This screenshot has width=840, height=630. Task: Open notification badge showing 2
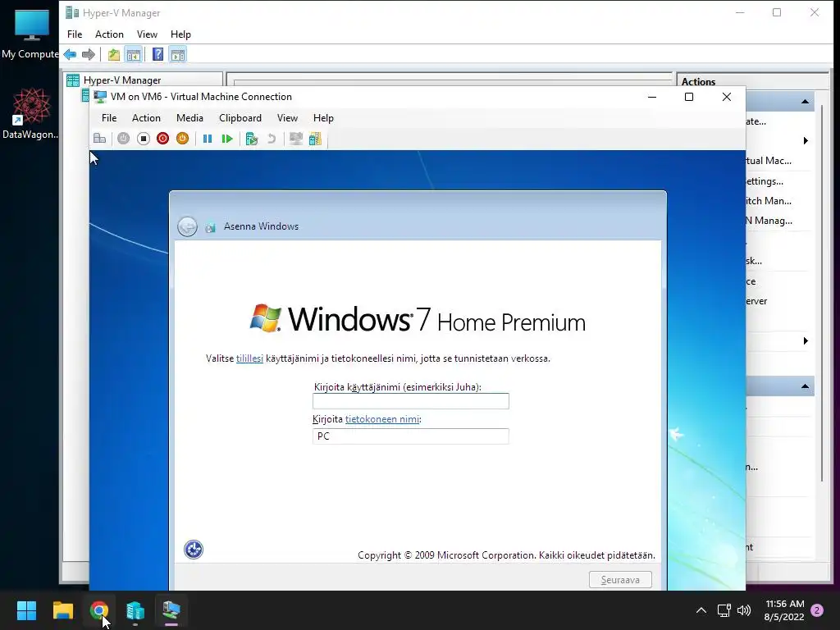coord(817,610)
